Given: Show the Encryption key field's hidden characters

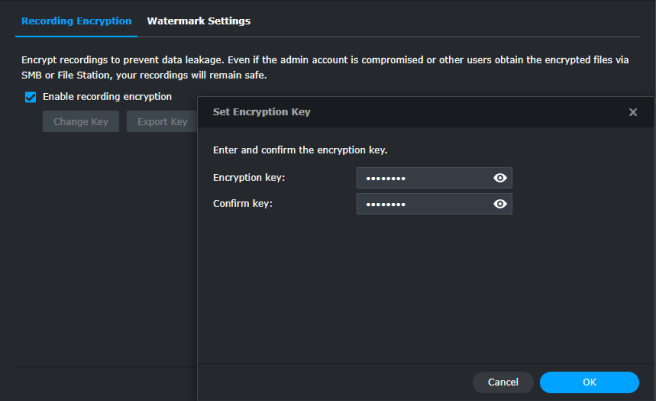Looking at the screenshot, I should tap(501, 178).
